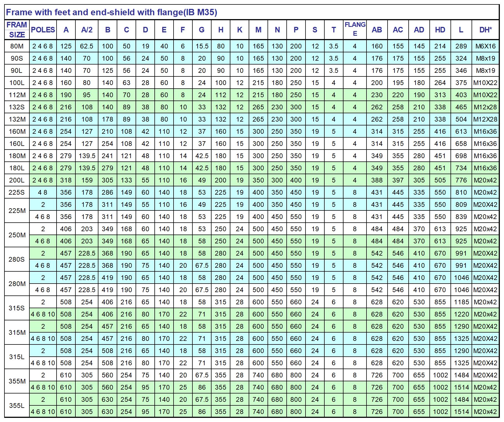Select the 810 length value for 225S

461,192
